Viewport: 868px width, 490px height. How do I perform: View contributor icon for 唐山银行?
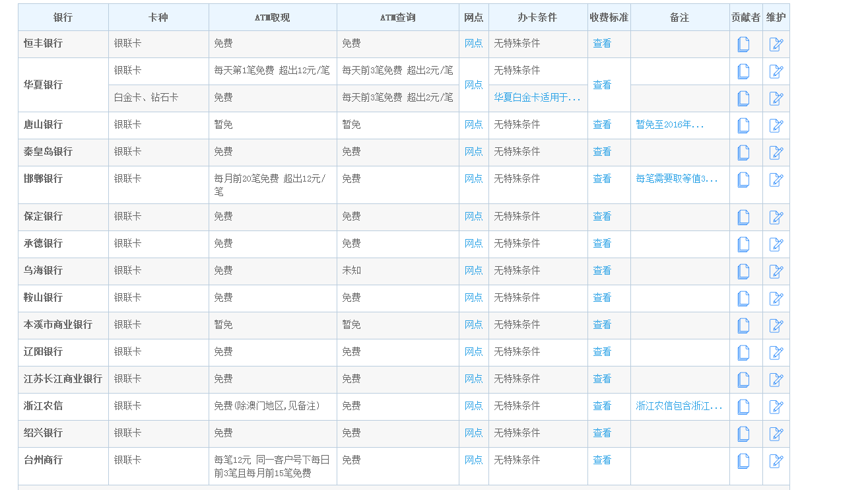click(743, 125)
